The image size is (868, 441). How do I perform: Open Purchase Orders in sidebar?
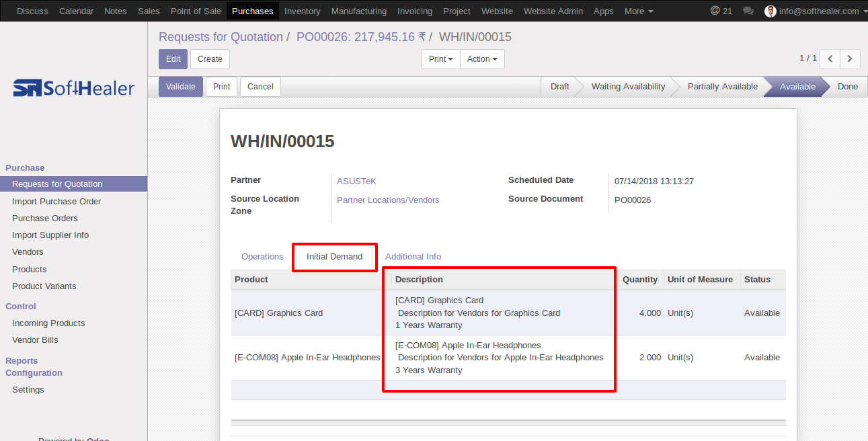pyautogui.click(x=45, y=218)
